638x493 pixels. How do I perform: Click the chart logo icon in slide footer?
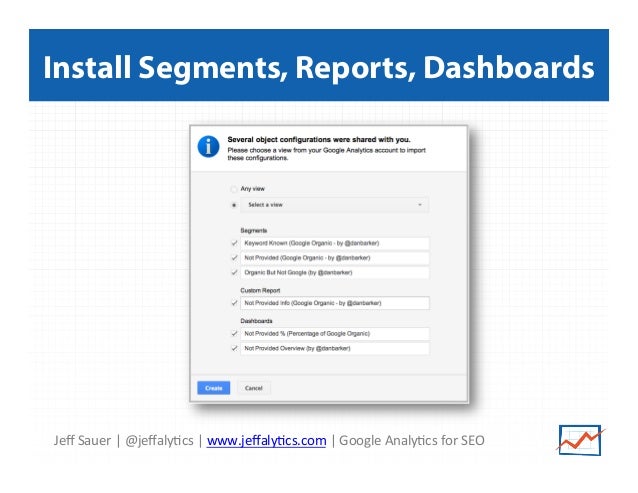point(580,440)
